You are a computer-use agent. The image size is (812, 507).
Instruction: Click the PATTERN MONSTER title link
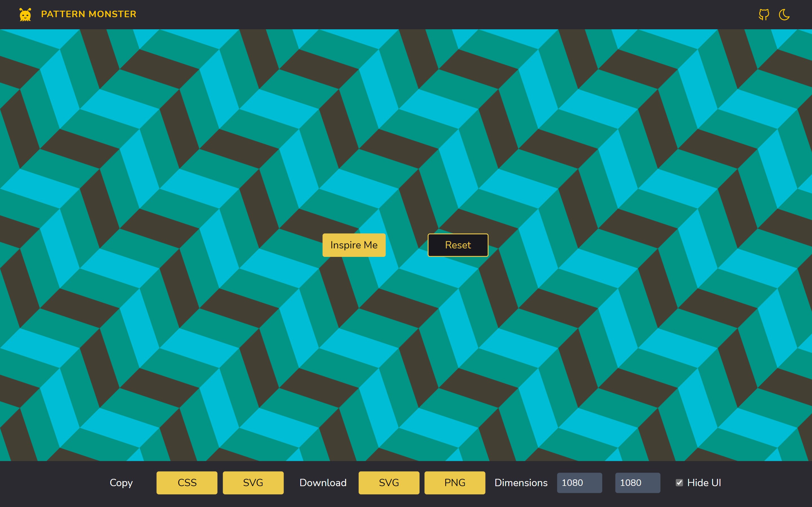89,14
